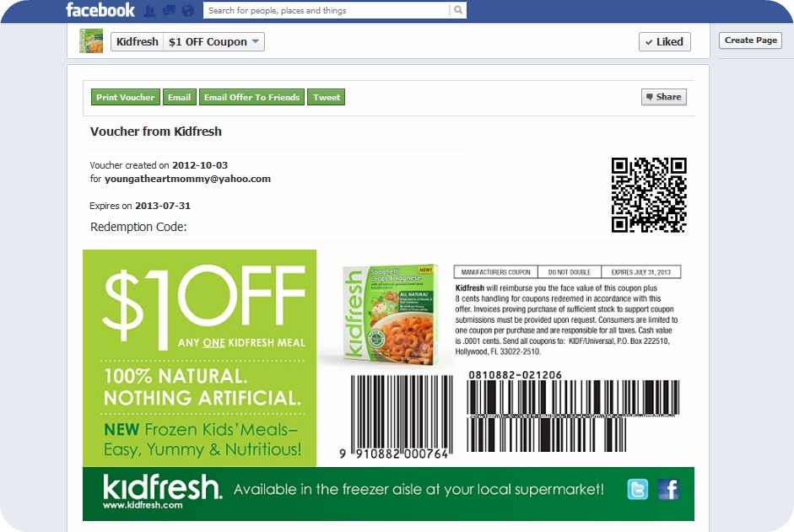Click the Twitter bird icon in banner
The width and height of the screenshot is (794, 532).
(638, 490)
